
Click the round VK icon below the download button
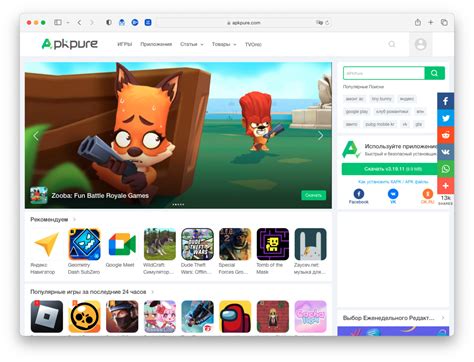pos(393,194)
